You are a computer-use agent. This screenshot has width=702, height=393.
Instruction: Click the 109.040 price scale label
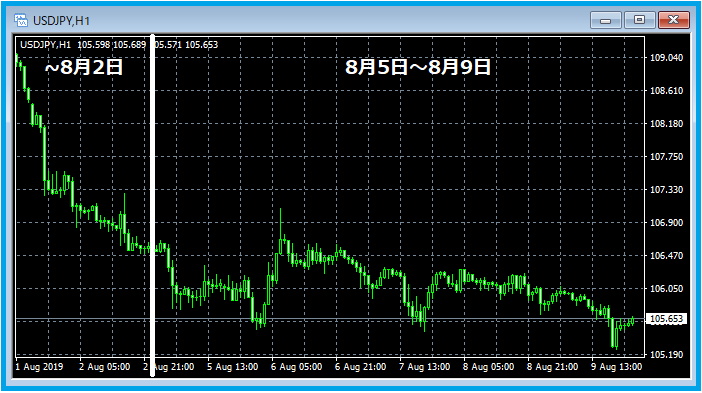coord(666,57)
